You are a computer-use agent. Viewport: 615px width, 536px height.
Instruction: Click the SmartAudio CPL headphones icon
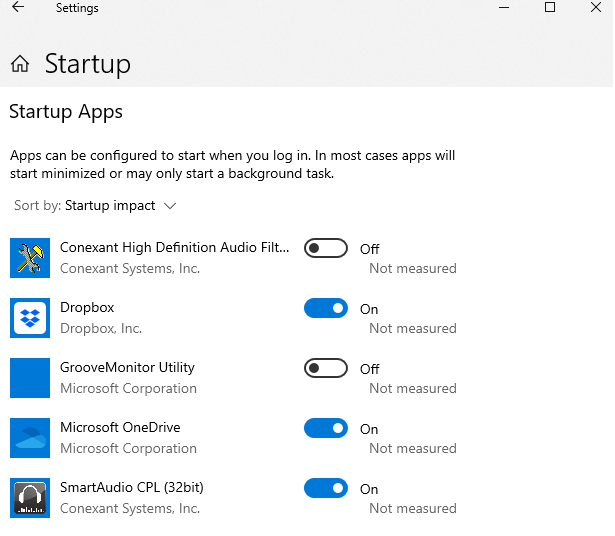click(30, 498)
